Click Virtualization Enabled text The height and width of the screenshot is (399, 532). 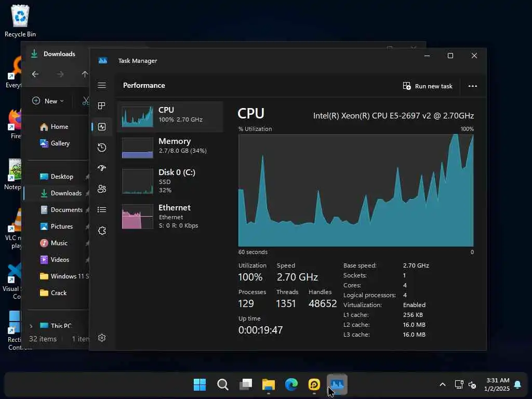tap(414, 304)
